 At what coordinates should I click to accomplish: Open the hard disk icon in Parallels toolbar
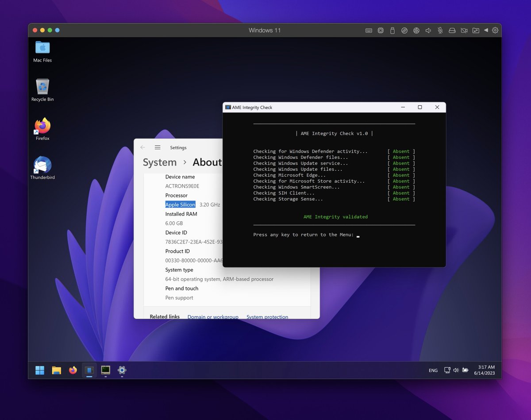coord(452,31)
